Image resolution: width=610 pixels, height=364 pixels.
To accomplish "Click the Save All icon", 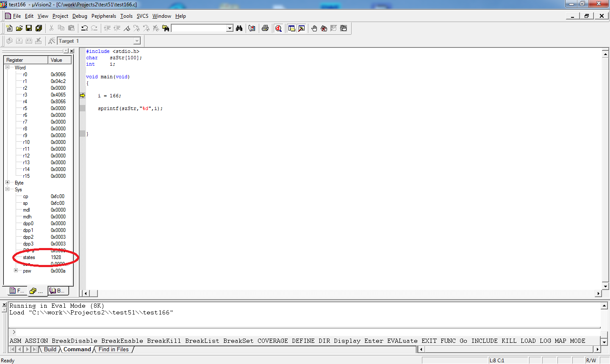I will (x=39, y=28).
